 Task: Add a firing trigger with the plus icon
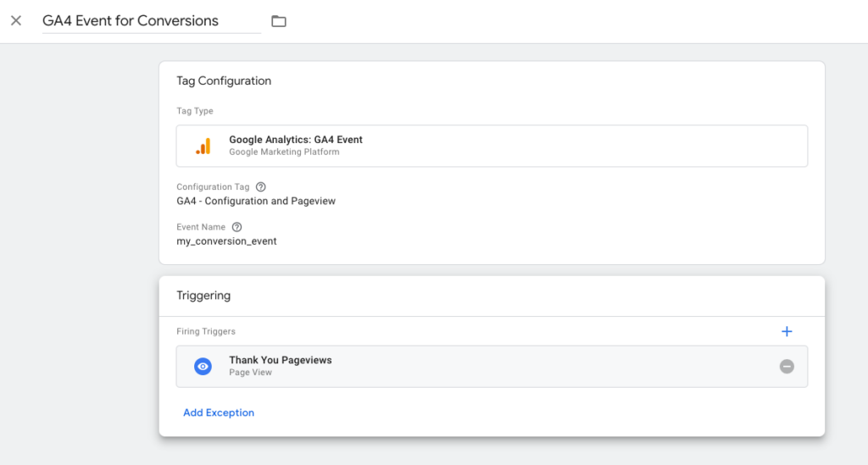tap(787, 331)
